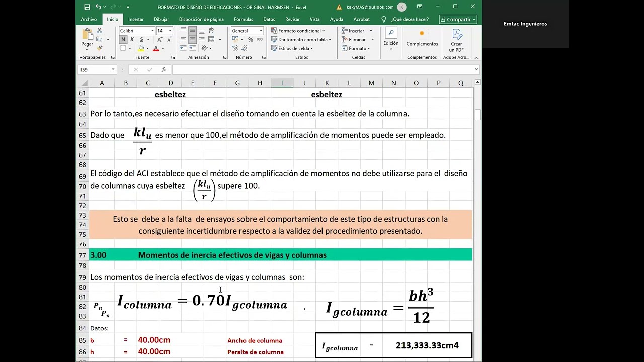Select column header I

tap(282, 83)
